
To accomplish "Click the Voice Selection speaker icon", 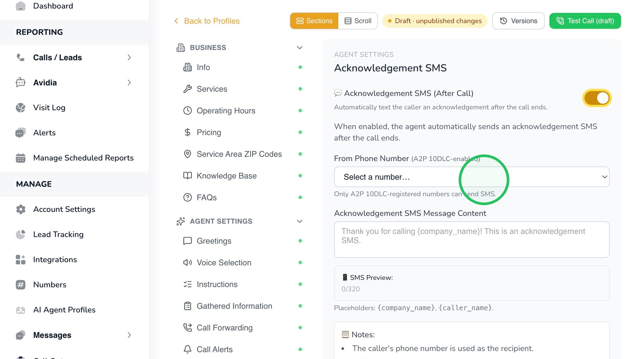I will tap(187, 262).
